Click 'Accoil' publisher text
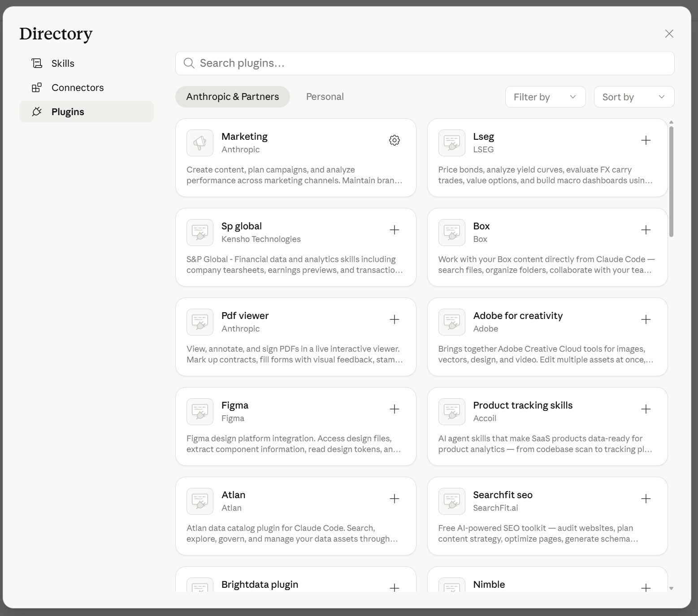 485,418
